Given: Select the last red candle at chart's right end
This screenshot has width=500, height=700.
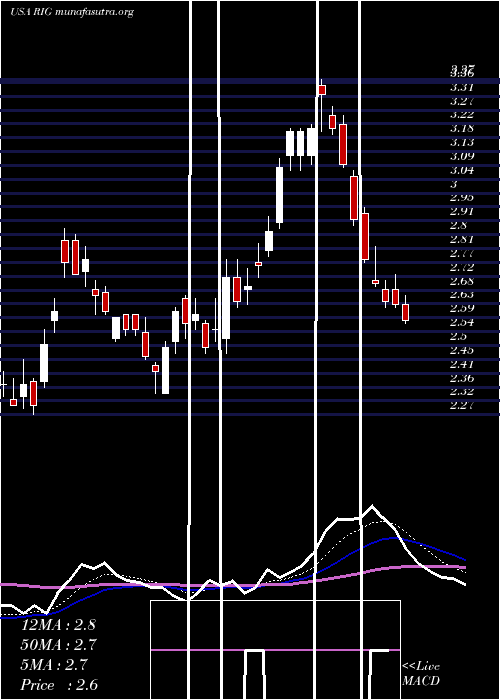Looking at the screenshot, I should point(405,312).
